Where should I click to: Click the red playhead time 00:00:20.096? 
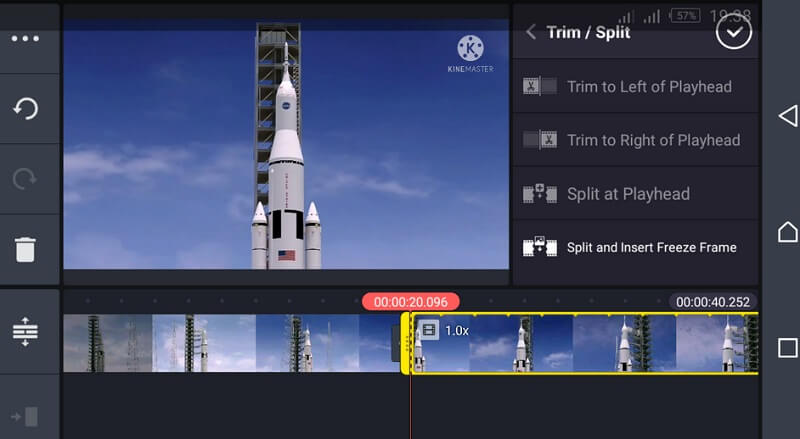tap(411, 301)
